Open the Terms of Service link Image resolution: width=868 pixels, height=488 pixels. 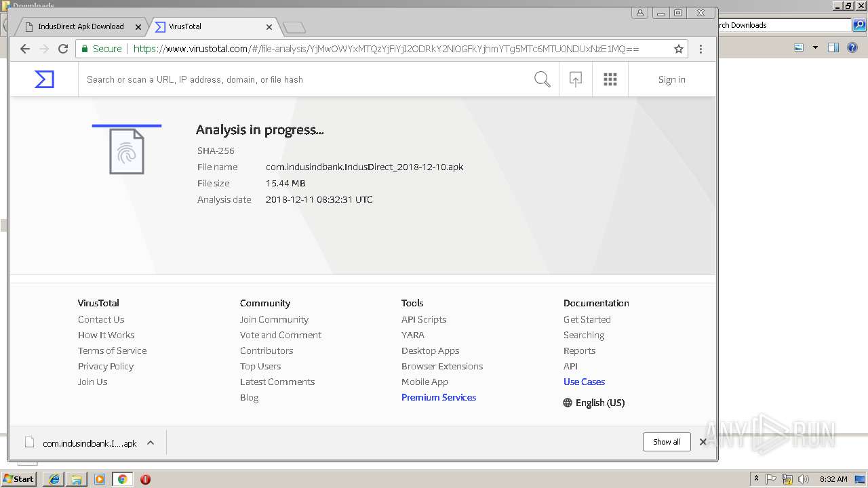(112, 350)
